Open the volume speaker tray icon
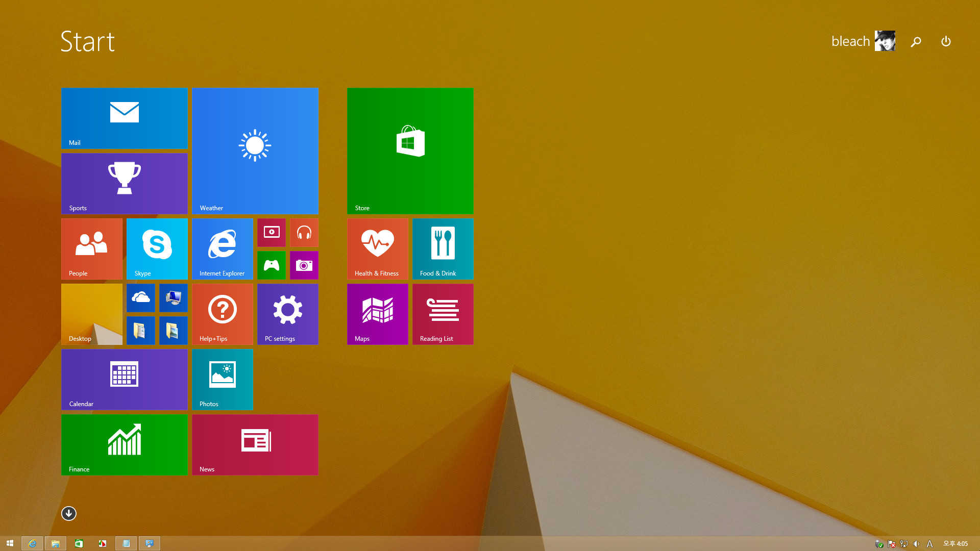980x551 pixels. [917, 544]
